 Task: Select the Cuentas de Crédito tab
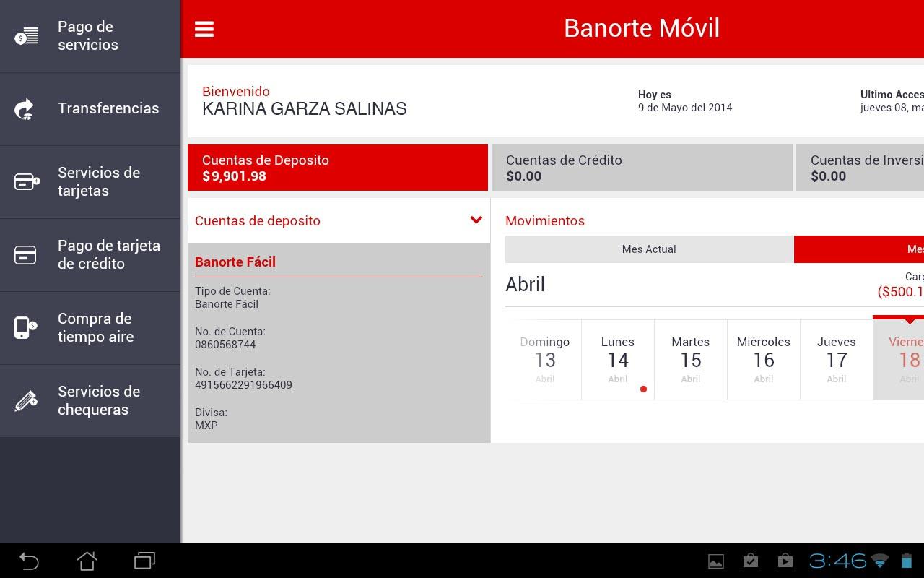tap(642, 168)
